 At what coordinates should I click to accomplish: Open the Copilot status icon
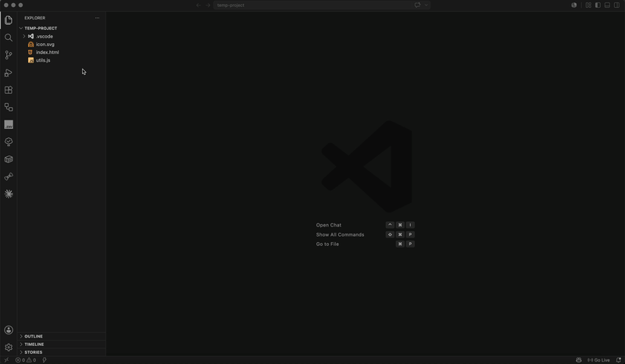[579, 360]
